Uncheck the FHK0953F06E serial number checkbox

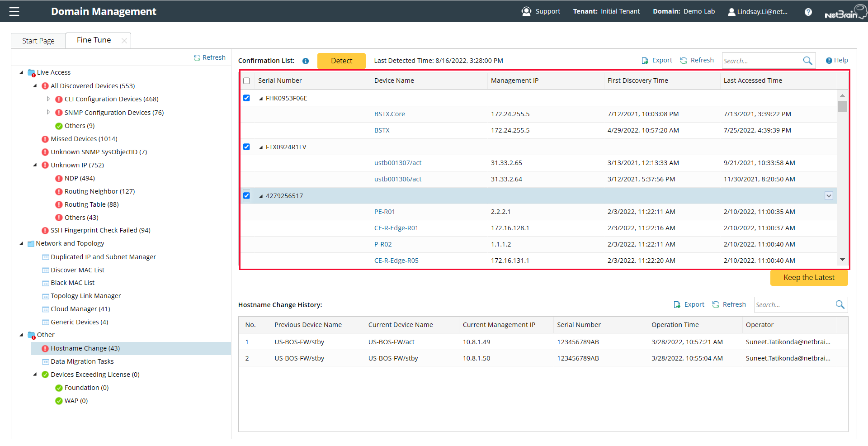(246, 98)
